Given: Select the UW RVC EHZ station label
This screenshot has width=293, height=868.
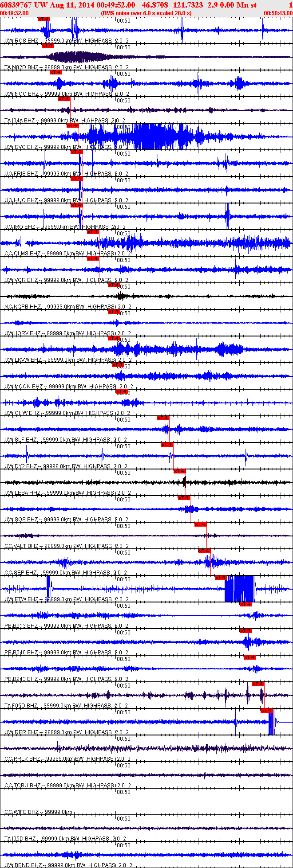Looking at the screenshot, I should (x=22, y=147).
